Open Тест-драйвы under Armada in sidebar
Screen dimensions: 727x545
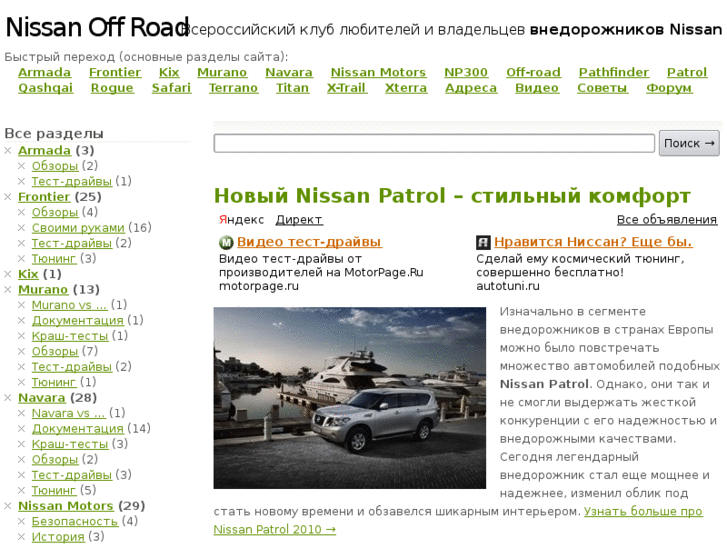coord(72,181)
